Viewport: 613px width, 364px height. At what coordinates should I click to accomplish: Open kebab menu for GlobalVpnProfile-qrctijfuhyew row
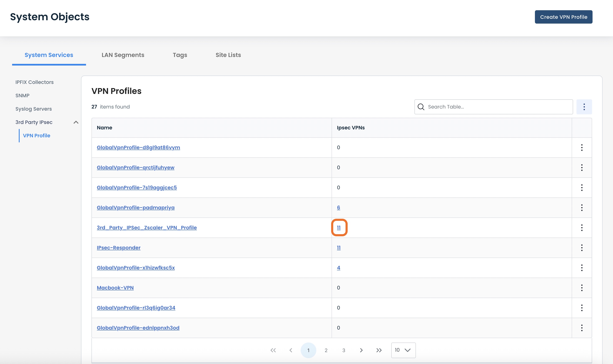coord(582,168)
